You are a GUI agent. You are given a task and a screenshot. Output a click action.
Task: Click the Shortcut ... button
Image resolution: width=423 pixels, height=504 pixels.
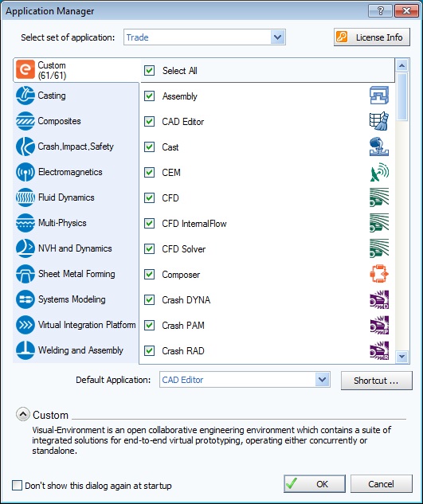[376, 381]
